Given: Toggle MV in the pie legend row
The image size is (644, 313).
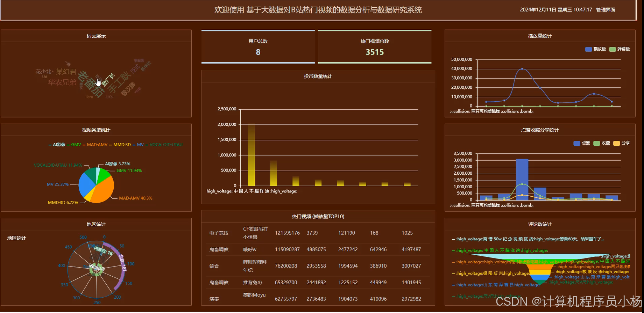Looking at the screenshot, I should (138, 145).
